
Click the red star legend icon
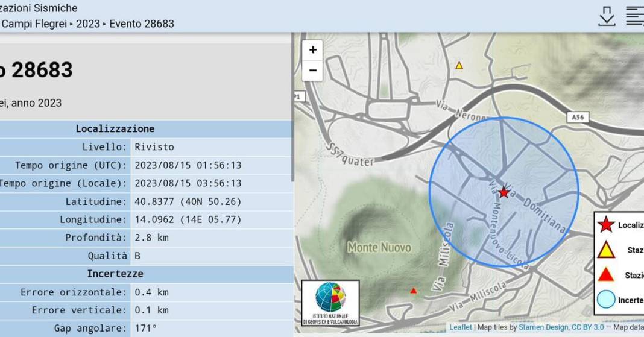605,225
